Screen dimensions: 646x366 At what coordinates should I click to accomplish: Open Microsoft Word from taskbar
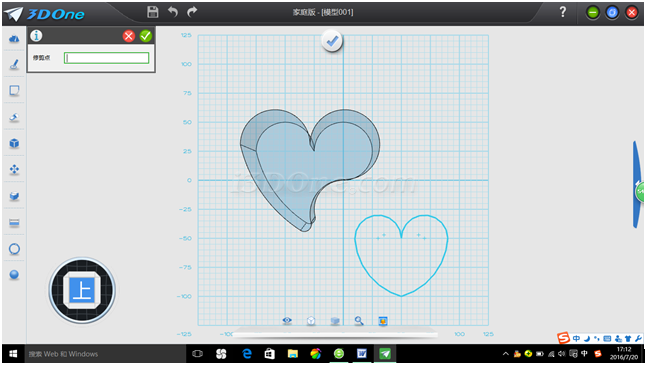[x=362, y=354]
